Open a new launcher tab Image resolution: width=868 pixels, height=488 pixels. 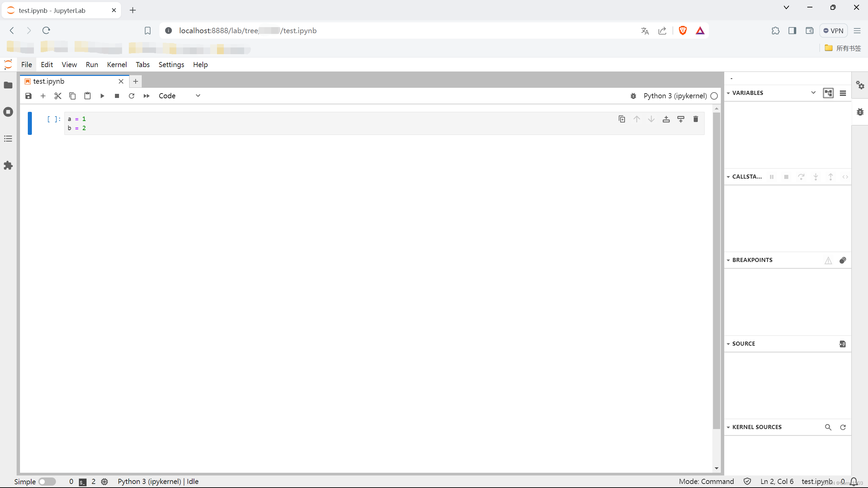(x=136, y=81)
